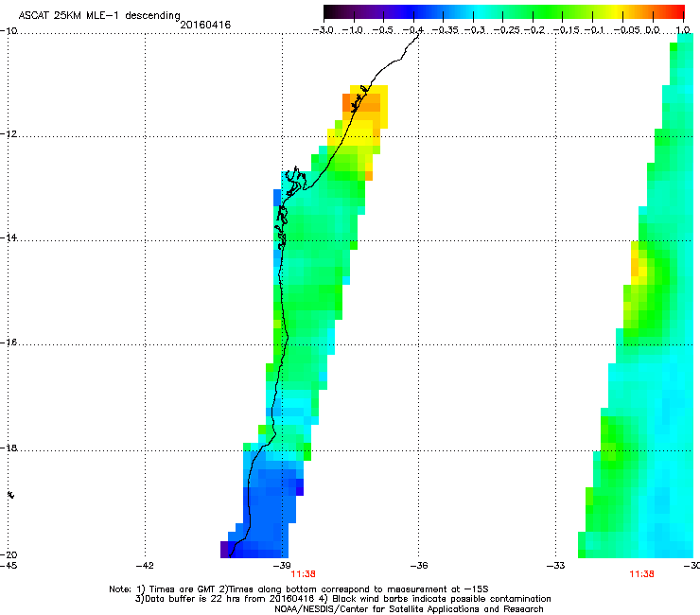Click the '-0.25' color scale label
Screen dimensions: 700x615
507,30
